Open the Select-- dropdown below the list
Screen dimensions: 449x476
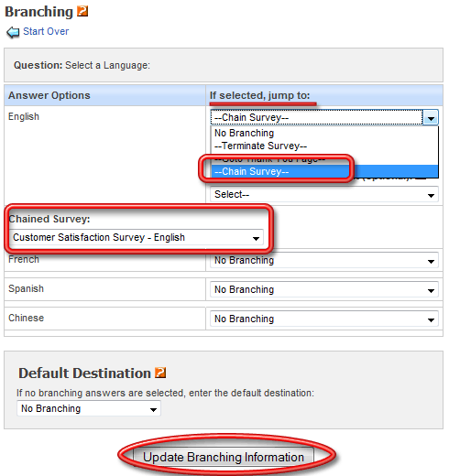(324, 194)
